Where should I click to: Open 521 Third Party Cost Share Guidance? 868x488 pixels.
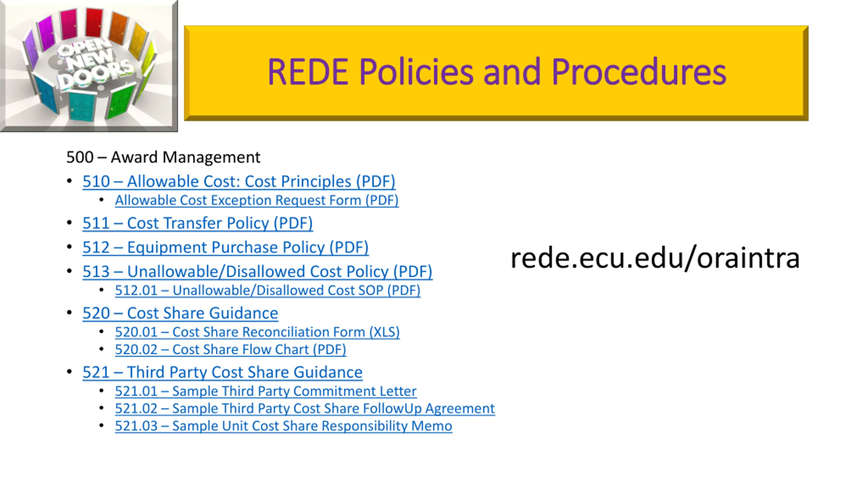pyautogui.click(x=222, y=372)
